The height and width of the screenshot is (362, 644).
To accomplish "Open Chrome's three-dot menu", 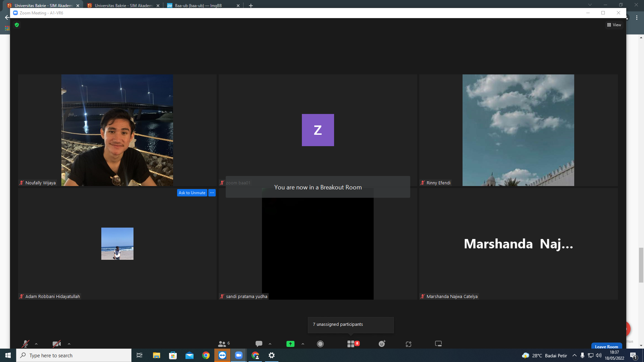I will point(637,18).
